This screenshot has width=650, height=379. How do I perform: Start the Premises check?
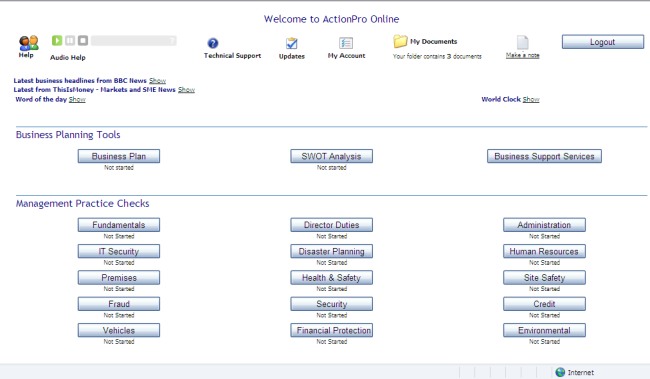(x=119, y=277)
